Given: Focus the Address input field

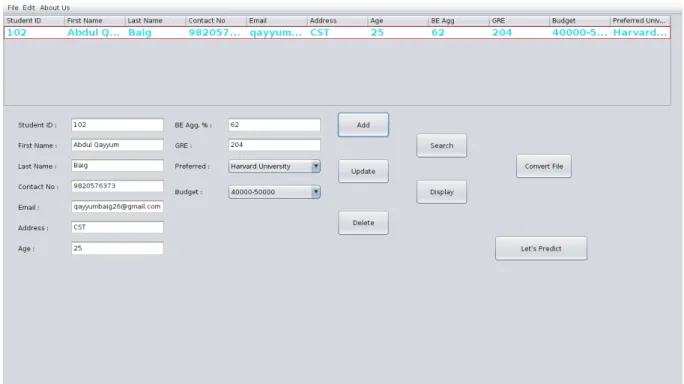Looking at the screenshot, I should click(117, 227).
